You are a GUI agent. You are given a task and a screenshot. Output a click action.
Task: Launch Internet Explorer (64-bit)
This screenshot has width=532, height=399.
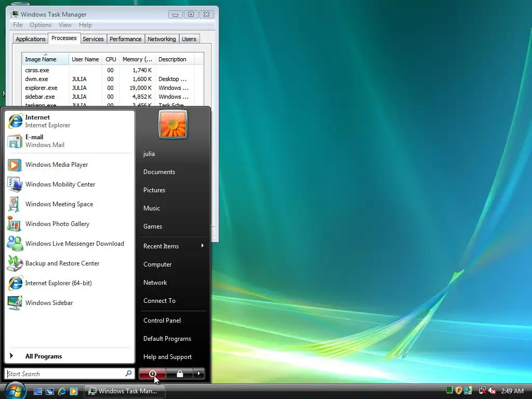70,283
